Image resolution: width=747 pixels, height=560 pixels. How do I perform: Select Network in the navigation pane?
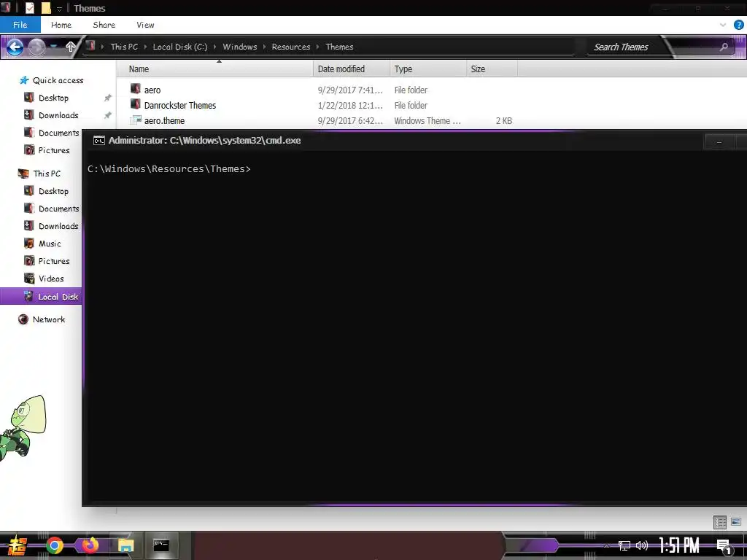49,319
